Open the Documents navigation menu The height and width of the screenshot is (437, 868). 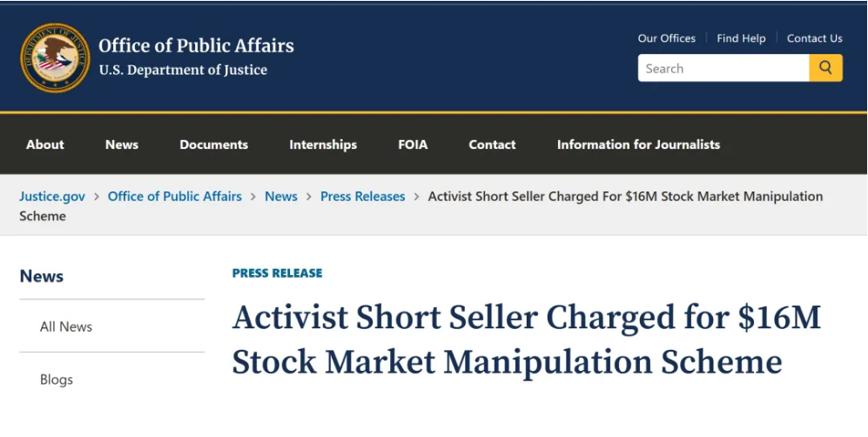coord(213,145)
